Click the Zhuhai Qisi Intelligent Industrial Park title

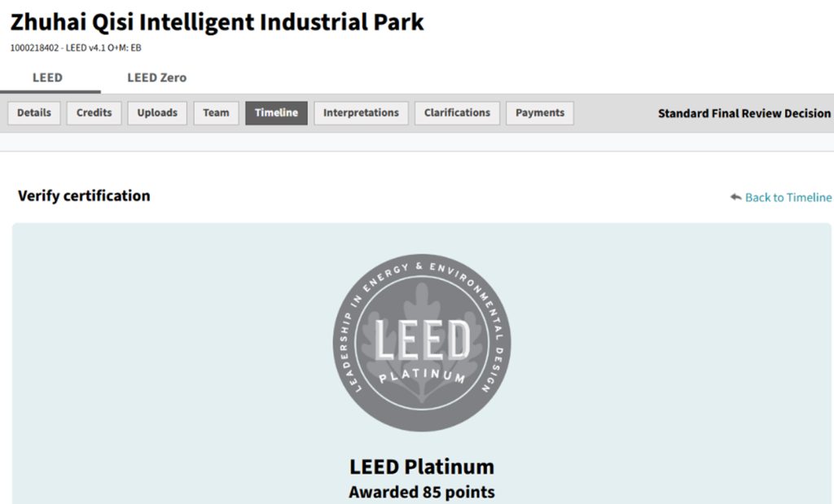point(217,22)
